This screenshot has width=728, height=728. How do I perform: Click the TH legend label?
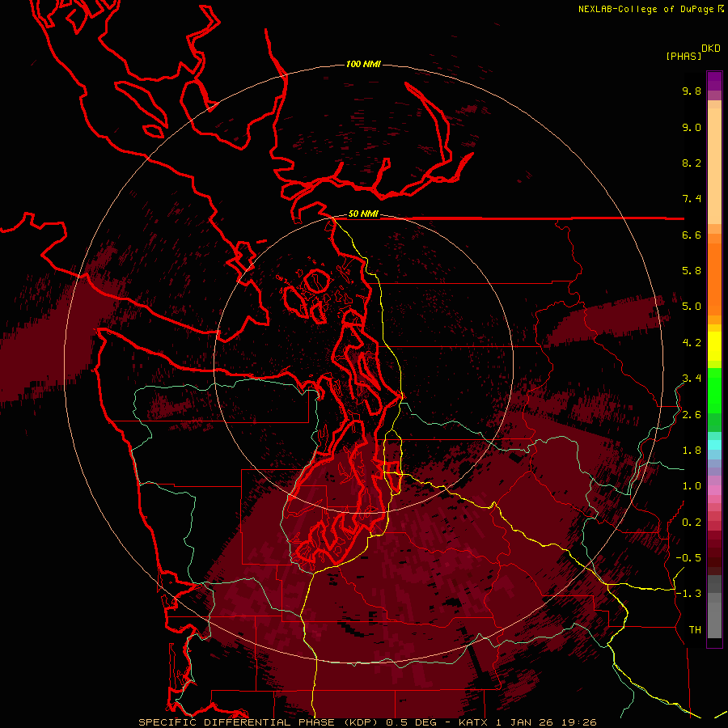pyautogui.click(x=695, y=630)
